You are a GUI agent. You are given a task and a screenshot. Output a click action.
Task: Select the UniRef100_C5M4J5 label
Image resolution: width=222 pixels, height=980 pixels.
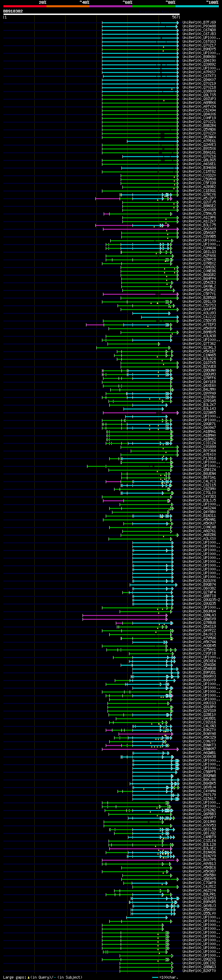(x=199, y=213)
